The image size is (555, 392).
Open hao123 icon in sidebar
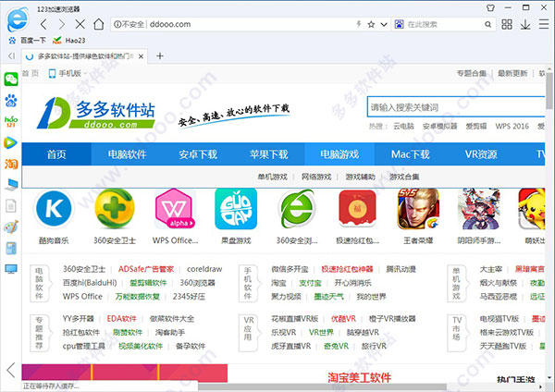pyautogui.click(x=11, y=121)
